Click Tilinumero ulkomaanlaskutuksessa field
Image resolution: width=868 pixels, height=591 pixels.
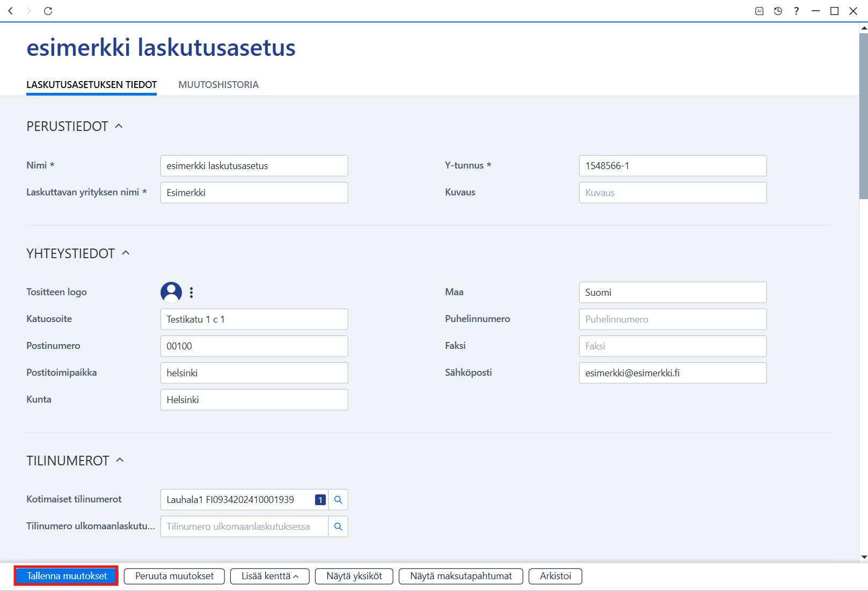tap(244, 527)
